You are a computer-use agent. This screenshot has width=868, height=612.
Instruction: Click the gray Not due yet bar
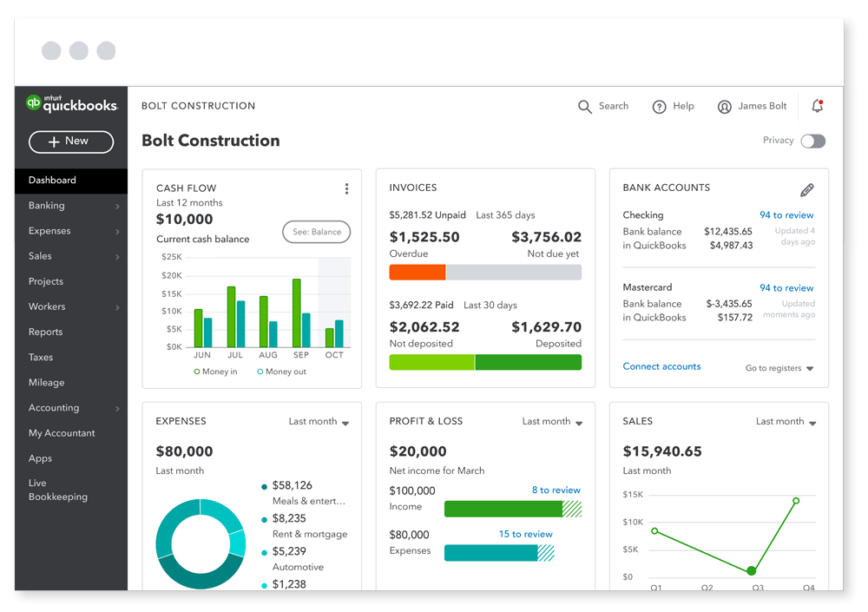coord(514,273)
